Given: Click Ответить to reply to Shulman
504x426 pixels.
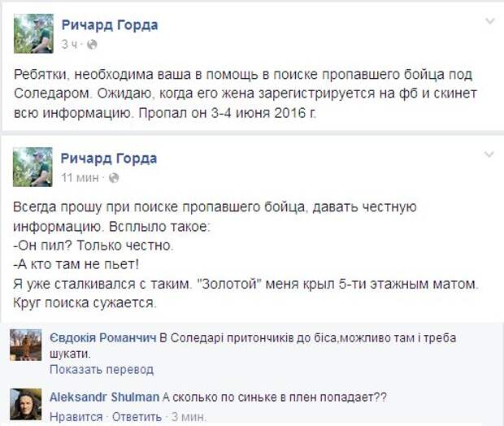Looking at the screenshot, I should [137, 417].
